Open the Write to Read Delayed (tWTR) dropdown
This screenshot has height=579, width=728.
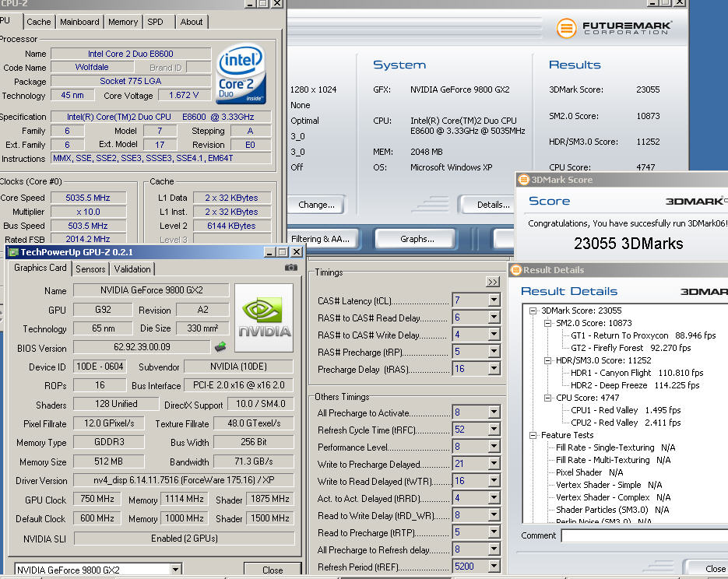pyautogui.click(x=494, y=481)
